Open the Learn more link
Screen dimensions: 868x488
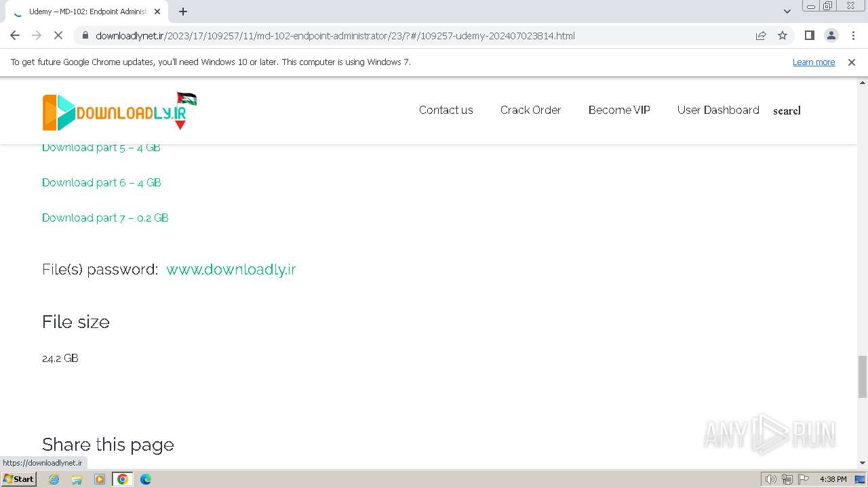[x=814, y=62]
